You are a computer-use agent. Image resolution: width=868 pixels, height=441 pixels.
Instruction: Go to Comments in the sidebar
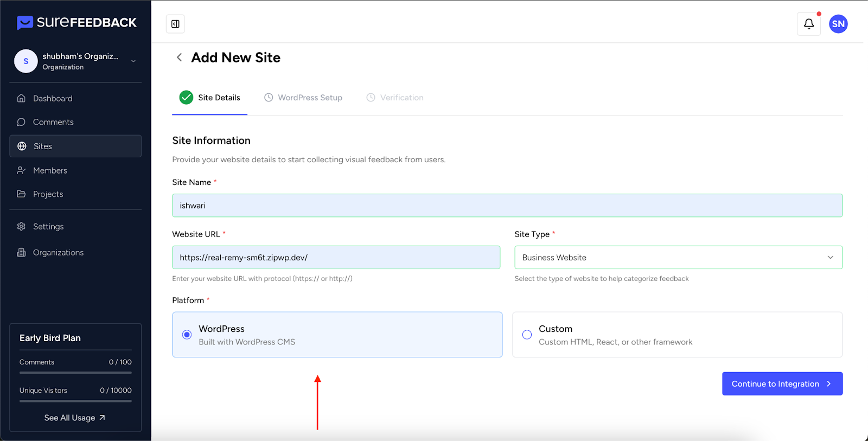[53, 122]
